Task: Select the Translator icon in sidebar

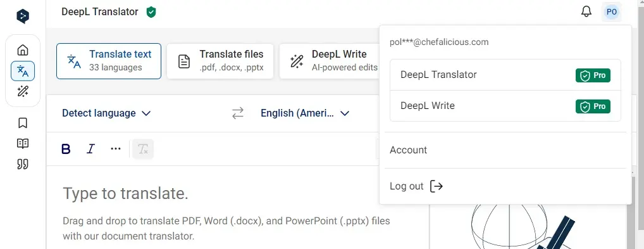Action: tap(23, 71)
